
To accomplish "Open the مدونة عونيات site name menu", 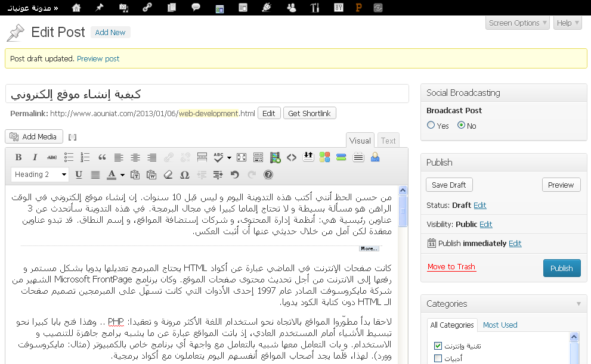I will pos(32,8).
